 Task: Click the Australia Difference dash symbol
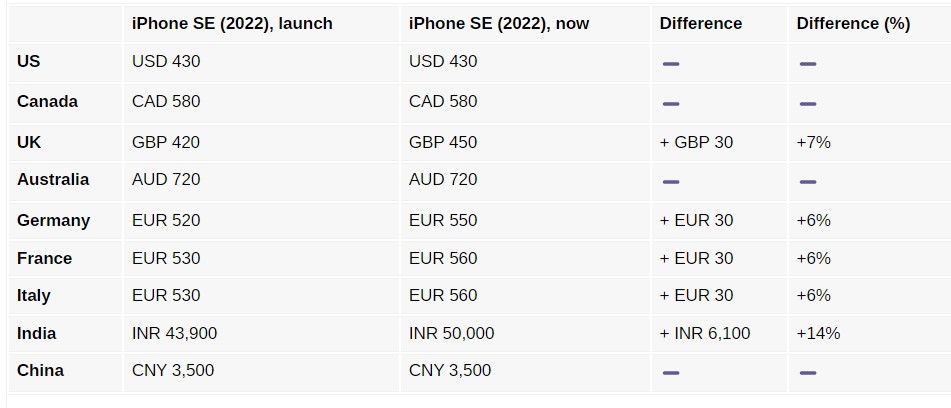click(x=671, y=181)
